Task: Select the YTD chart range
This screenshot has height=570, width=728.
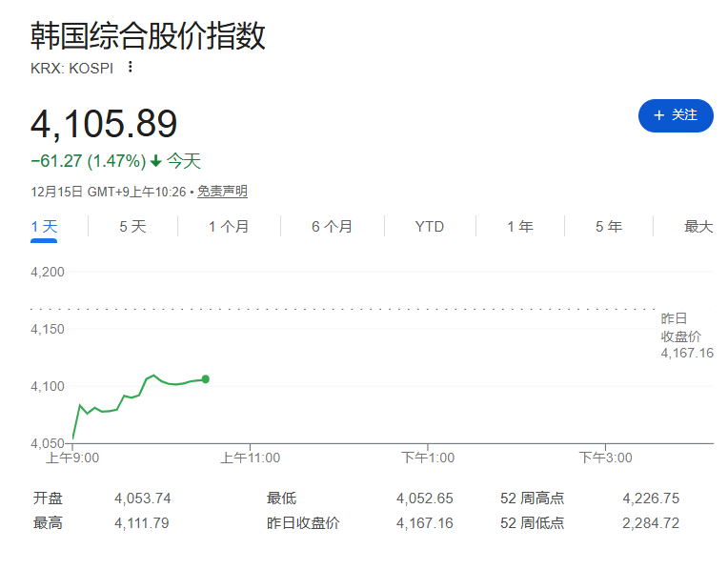Action: click(x=429, y=227)
